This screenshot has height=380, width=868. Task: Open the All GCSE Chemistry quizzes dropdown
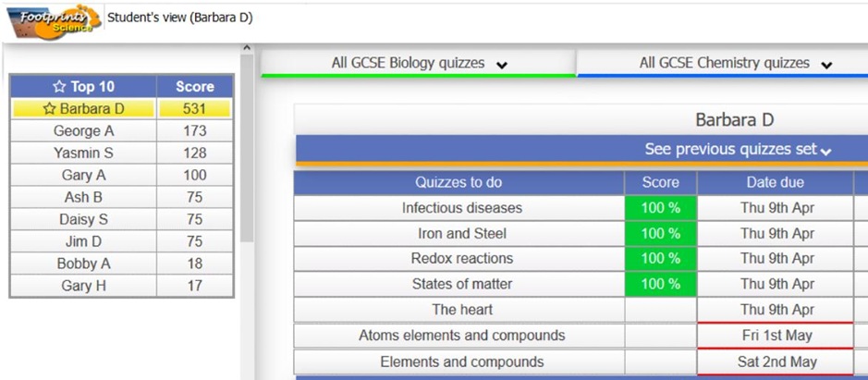735,64
